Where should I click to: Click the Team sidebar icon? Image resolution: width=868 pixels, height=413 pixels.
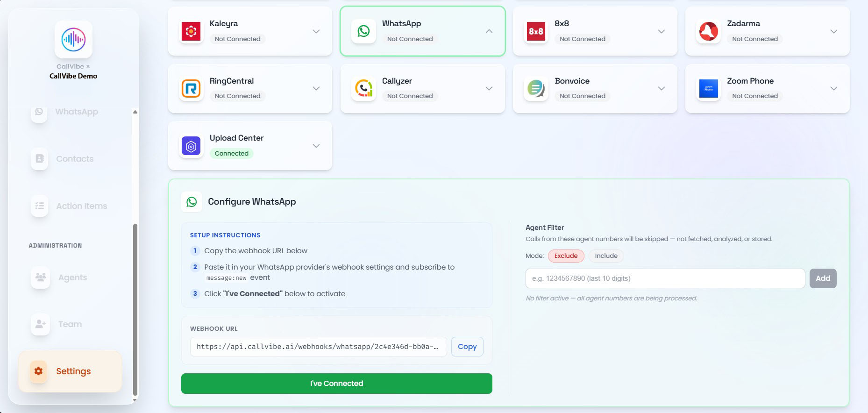[x=41, y=324]
